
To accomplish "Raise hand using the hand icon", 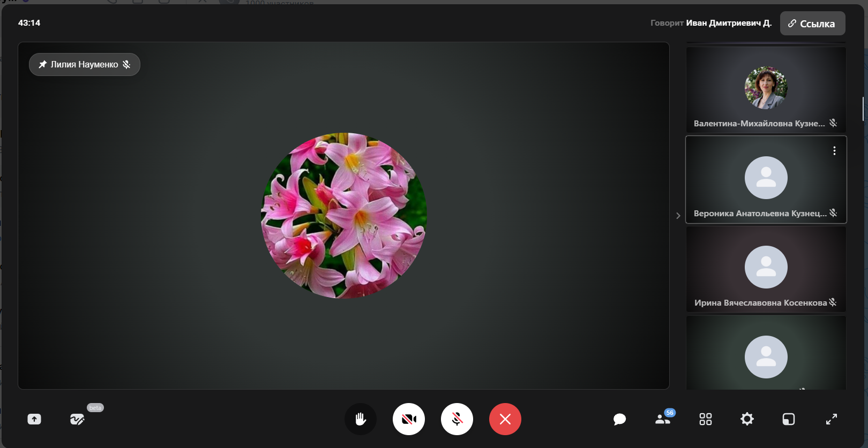I will 361,419.
